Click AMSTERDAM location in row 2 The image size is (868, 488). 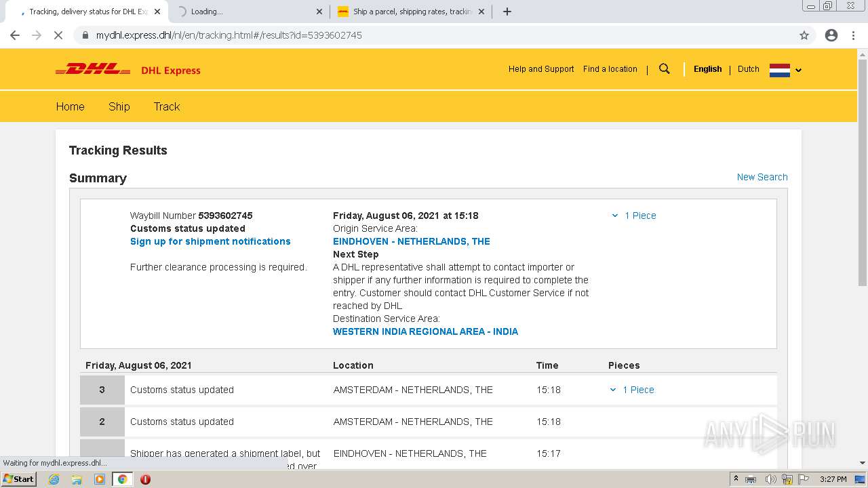[413, 422]
